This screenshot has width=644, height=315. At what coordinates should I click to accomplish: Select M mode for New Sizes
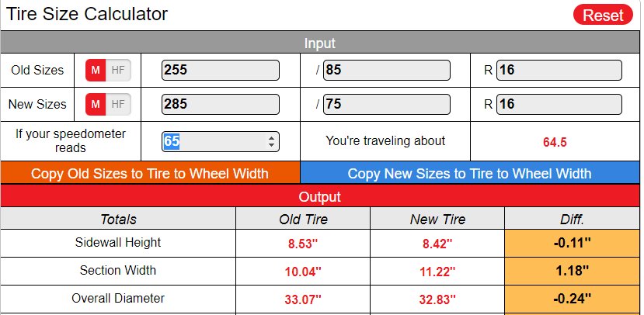[x=96, y=104]
